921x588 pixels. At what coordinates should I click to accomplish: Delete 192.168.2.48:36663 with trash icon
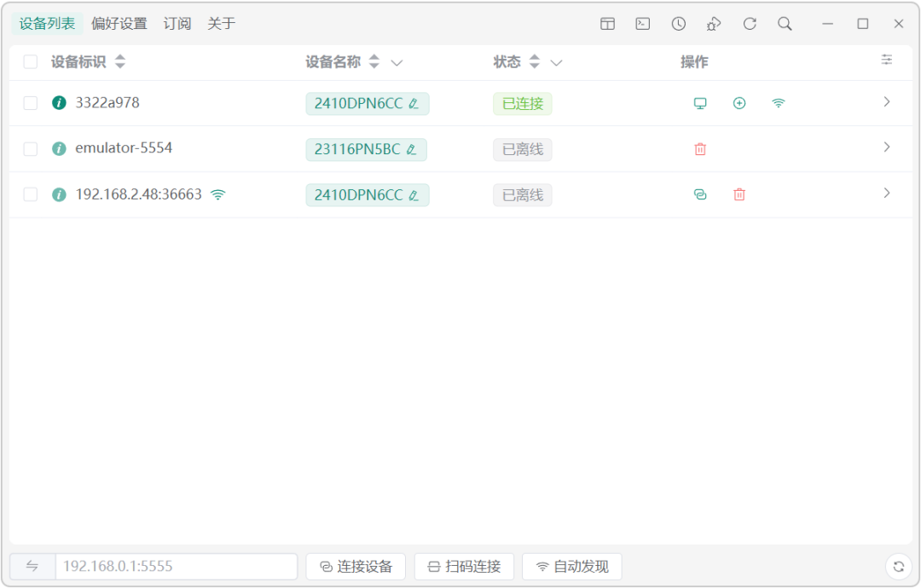tap(739, 195)
